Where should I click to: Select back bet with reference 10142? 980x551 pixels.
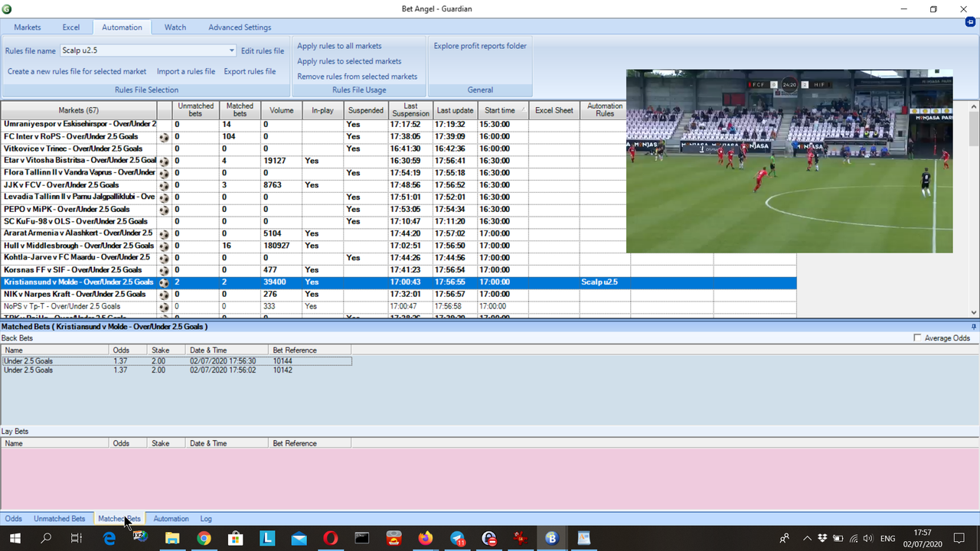pyautogui.click(x=176, y=370)
